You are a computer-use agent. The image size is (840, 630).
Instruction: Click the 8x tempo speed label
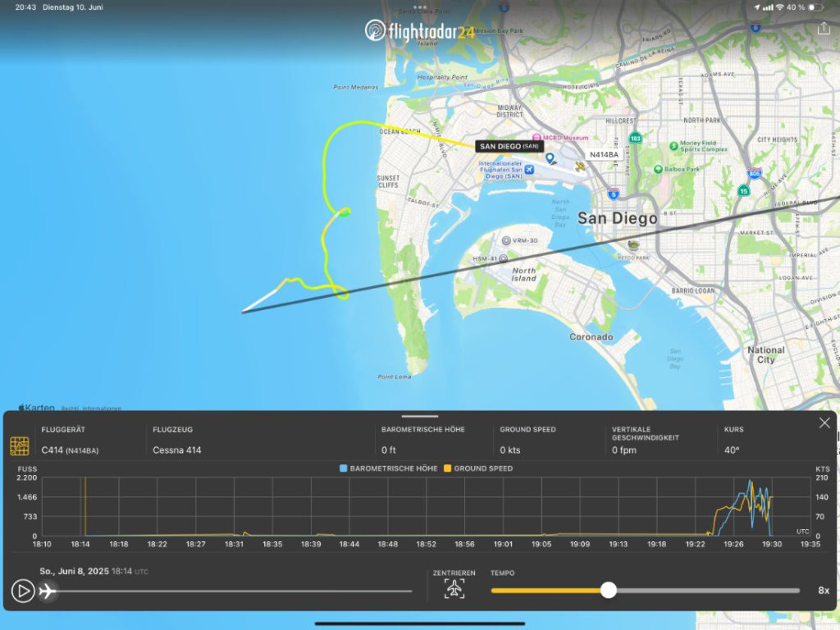coord(824,591)
